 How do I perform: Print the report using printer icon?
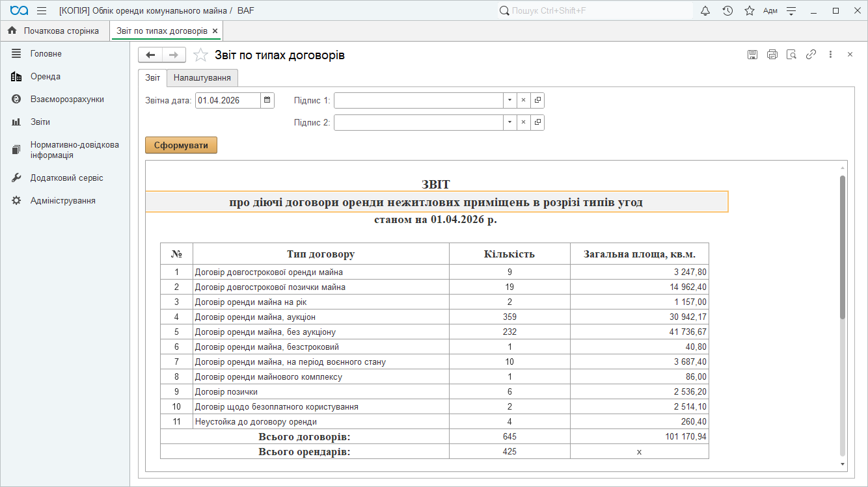click(x=772, y=55)
